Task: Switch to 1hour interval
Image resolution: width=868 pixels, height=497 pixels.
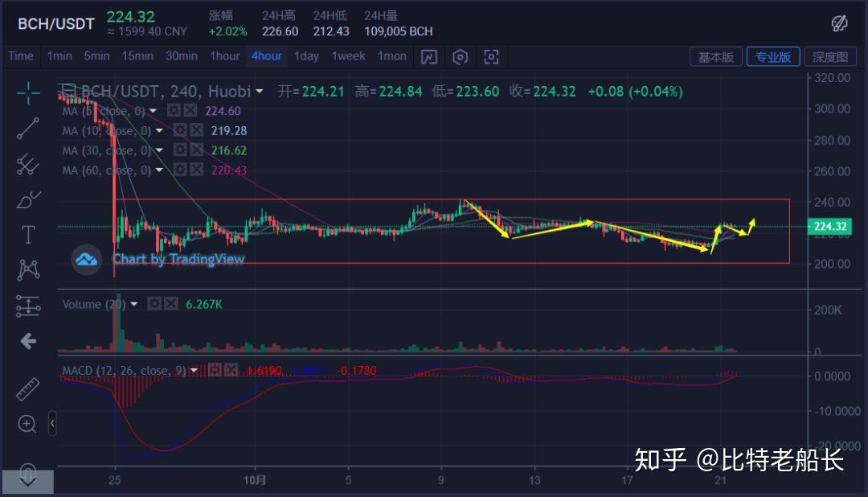Action: coord(224,56)
